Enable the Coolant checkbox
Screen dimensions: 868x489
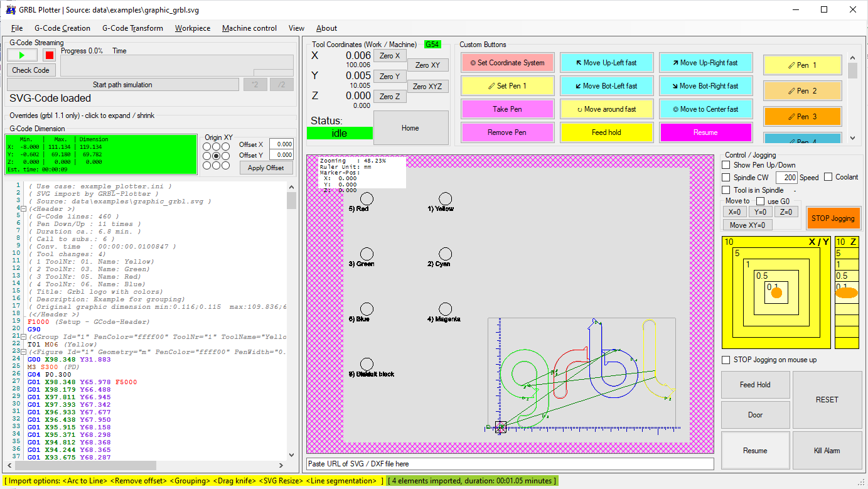coord(828,177)
